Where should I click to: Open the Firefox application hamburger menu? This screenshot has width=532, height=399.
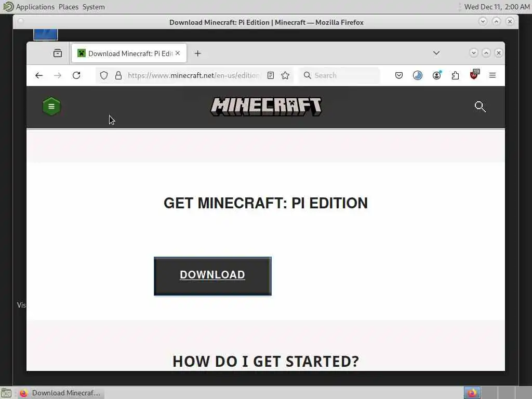point(493,75)
